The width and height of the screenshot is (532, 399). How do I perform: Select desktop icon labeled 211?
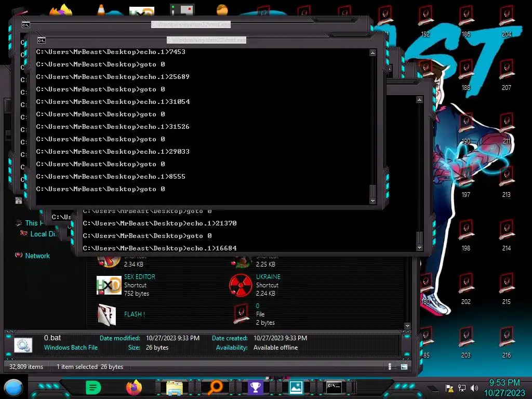click(x=507, y=128)
